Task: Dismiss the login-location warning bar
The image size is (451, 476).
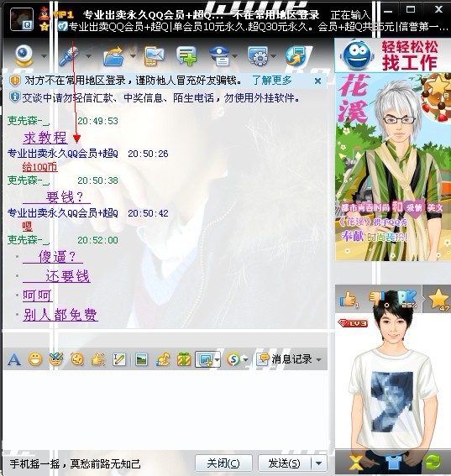Action: click(x=317, y=81)
